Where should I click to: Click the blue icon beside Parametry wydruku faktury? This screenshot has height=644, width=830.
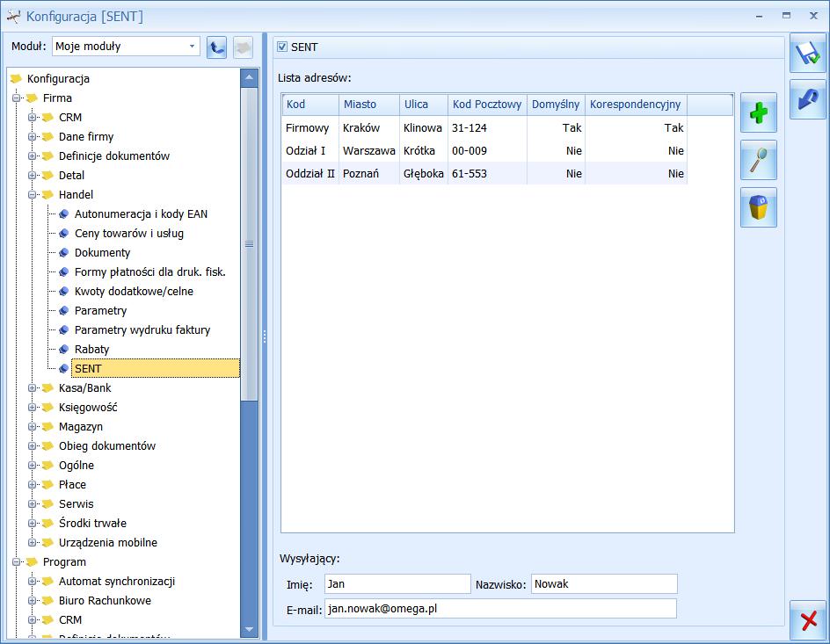[x=64, y=330]
